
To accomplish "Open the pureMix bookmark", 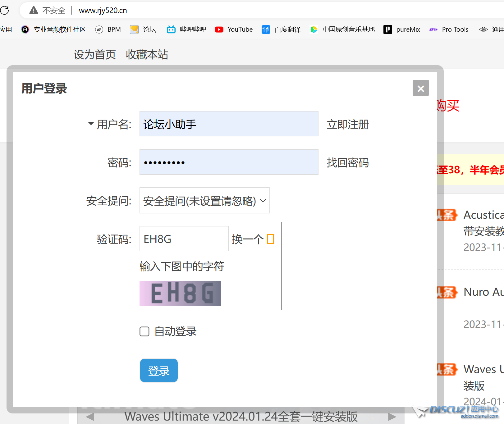I will pos(408,29).
